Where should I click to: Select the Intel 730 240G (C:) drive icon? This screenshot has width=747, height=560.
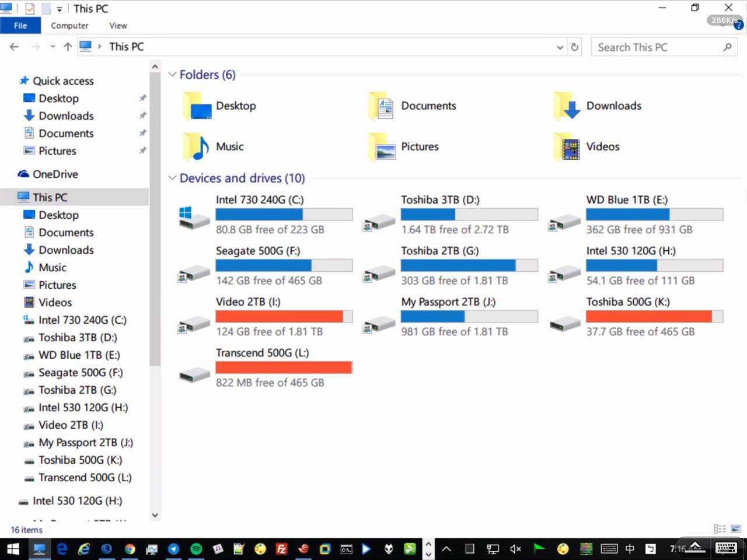[x=194, y=218]
